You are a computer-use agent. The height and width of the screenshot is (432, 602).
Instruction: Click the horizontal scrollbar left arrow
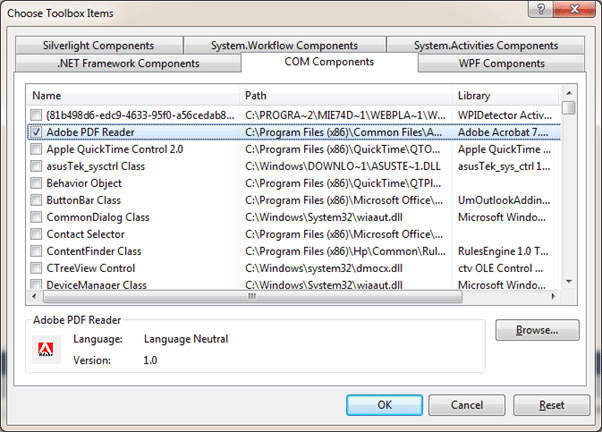[35, 296]
